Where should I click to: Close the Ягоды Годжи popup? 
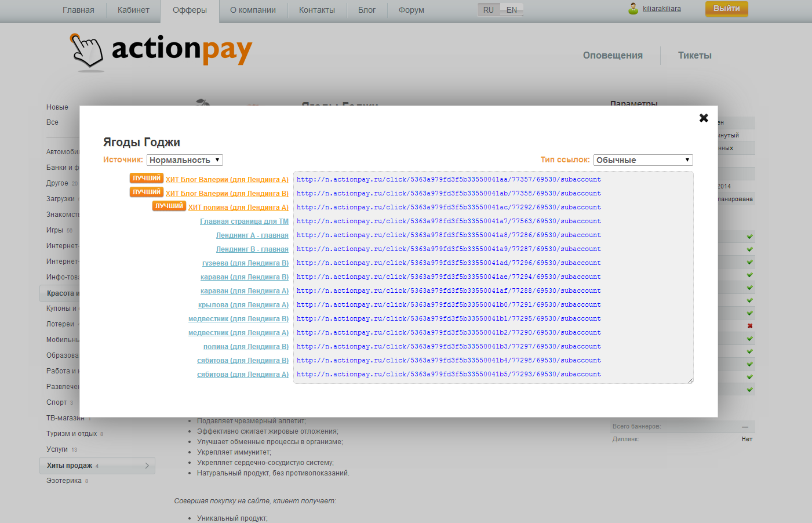tap(704, 118)
